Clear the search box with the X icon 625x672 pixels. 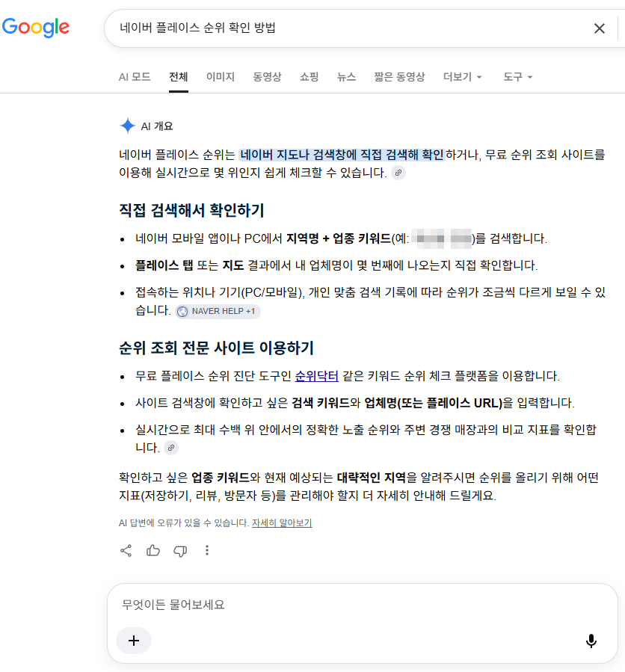click(600, 28)
